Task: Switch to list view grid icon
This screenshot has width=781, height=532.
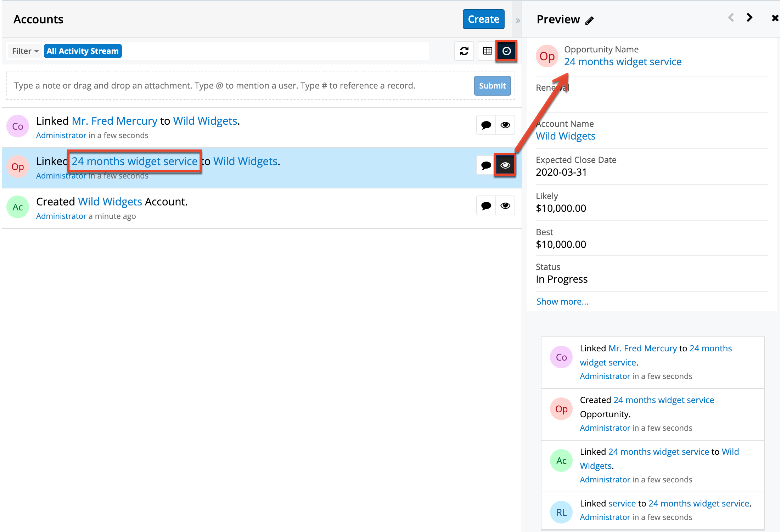Action: 487,51
